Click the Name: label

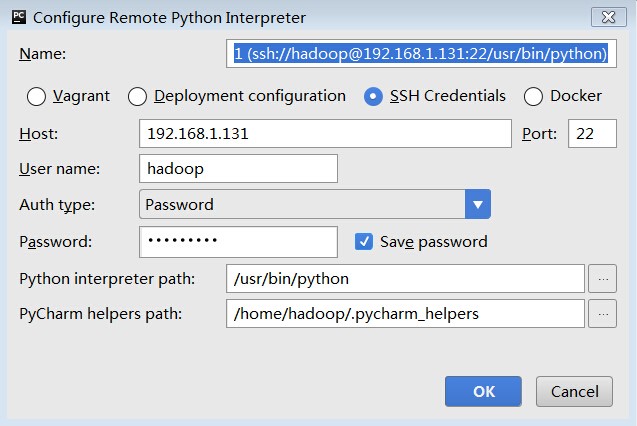(x=43, y=54)
